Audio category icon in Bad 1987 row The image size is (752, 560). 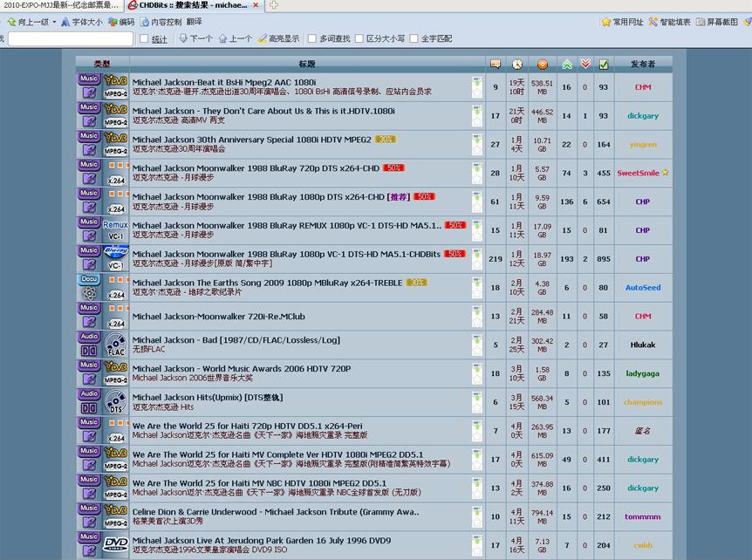89,345
